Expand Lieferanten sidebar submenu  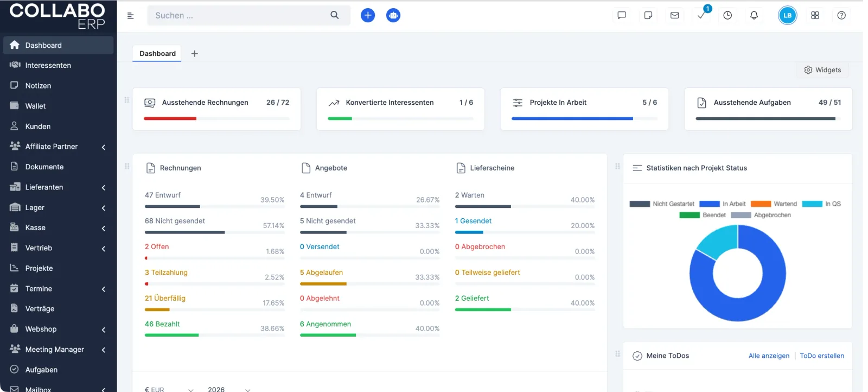(103, 188)
